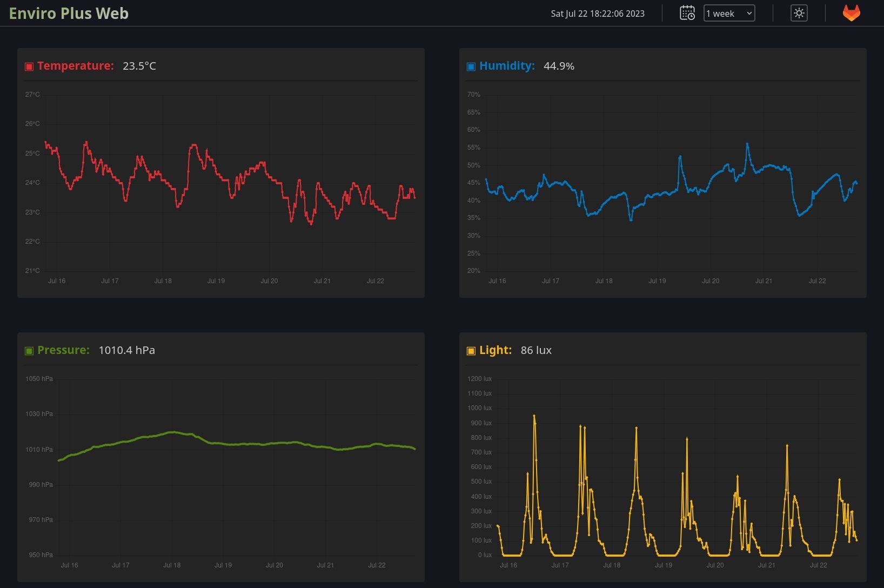Click the Pressure heading label
Viewport: 884px width, 588px height.
pos(63,350)
